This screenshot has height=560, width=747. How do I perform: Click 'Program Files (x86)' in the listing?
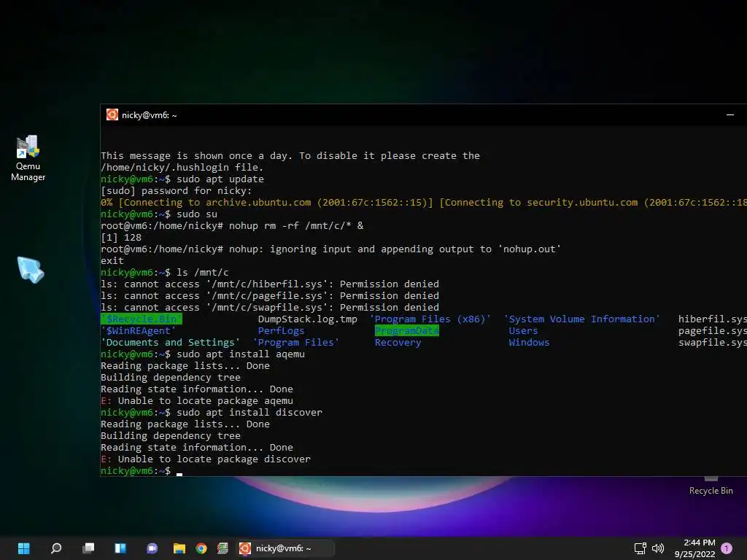430,319
